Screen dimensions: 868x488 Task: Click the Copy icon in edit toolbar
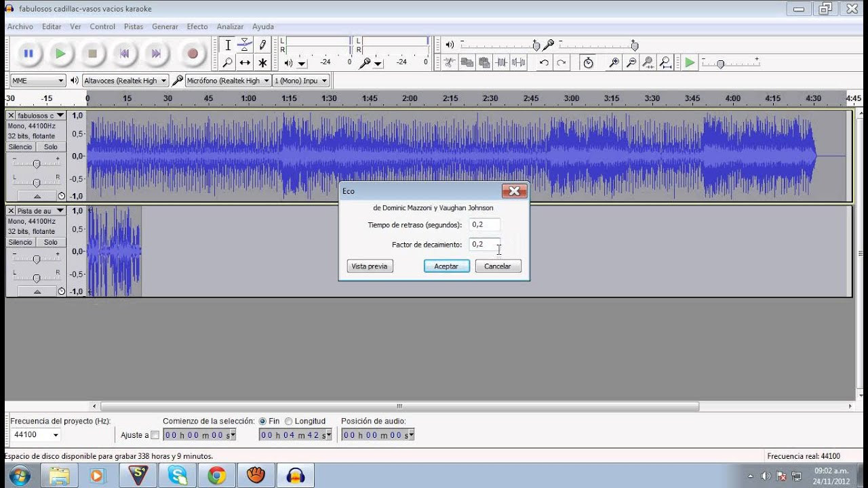pos(467,62)
